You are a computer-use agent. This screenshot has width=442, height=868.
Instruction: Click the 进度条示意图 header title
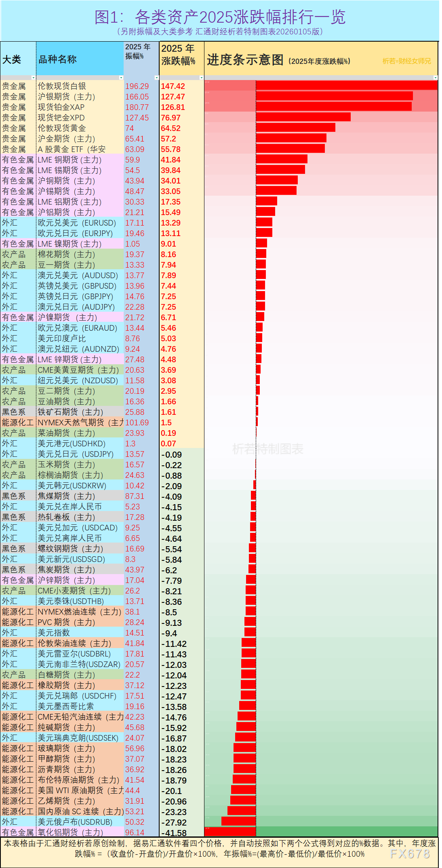[x=245, y=60]
